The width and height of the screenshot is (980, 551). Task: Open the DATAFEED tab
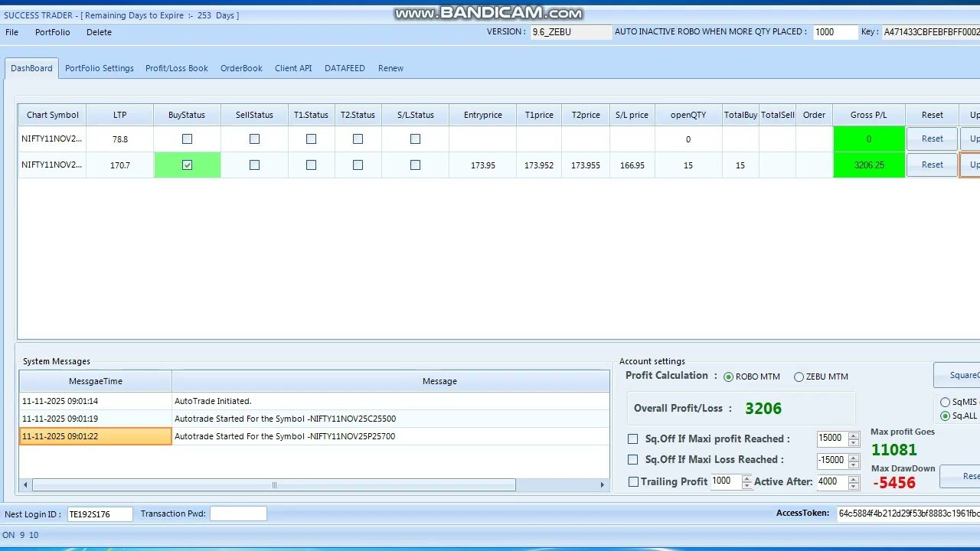click(345, 68)
